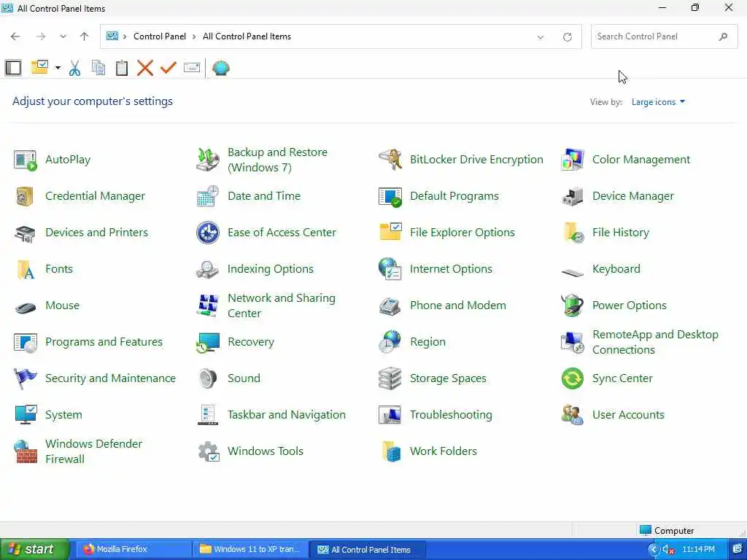Open the Recovery link
Image resolution: width=747 pixels, height=560 pixels.
[x=251, y=342]
